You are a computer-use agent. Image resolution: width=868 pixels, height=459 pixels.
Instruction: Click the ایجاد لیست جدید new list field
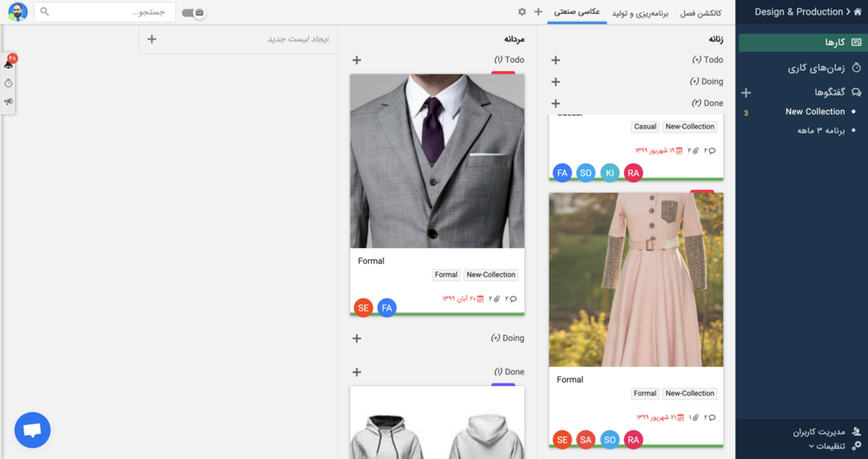[238, 39]
